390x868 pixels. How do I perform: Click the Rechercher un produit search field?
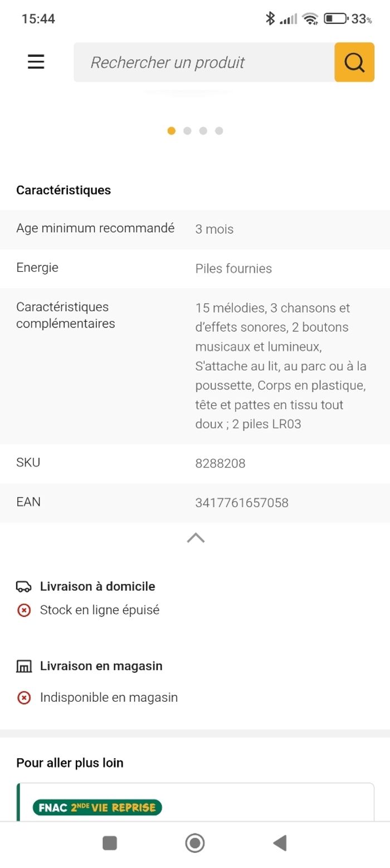[x=204, y=62]
